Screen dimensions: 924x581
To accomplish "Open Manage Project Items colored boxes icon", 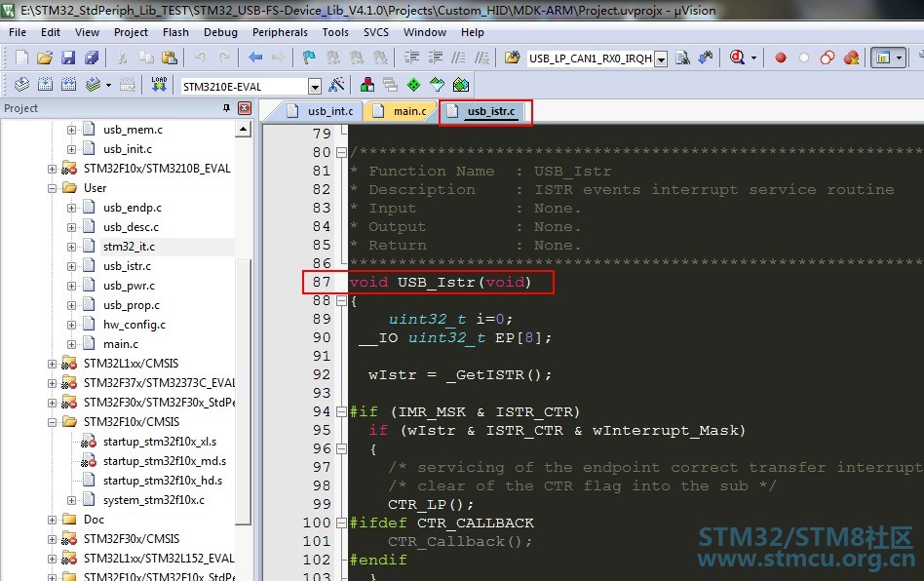I will click(x=367, y=85).
